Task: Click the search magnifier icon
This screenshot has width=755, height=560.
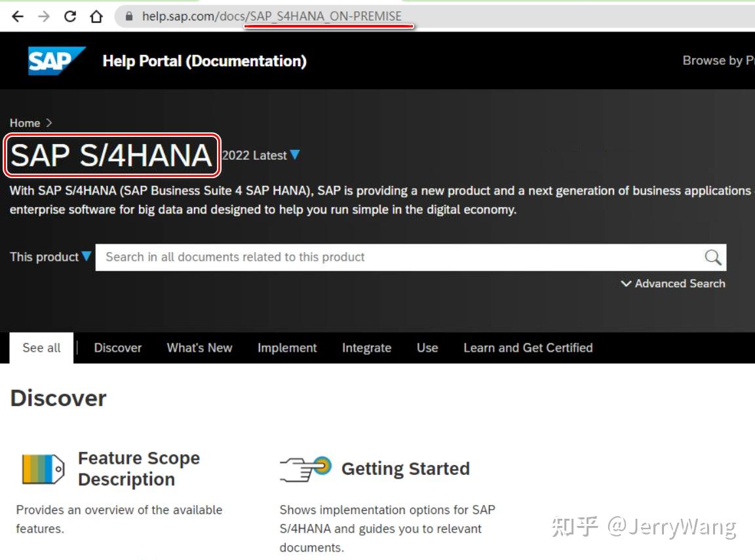Action: pos(712,257)
